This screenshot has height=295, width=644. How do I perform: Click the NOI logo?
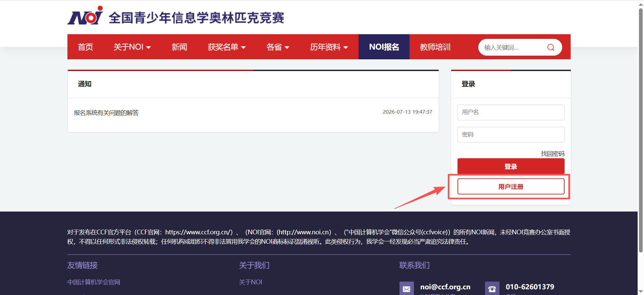tap(85, 16)
